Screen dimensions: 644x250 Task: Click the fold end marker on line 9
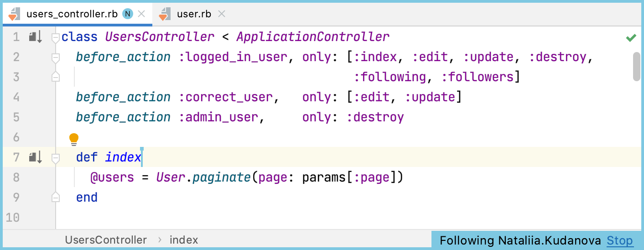point(56,198)
